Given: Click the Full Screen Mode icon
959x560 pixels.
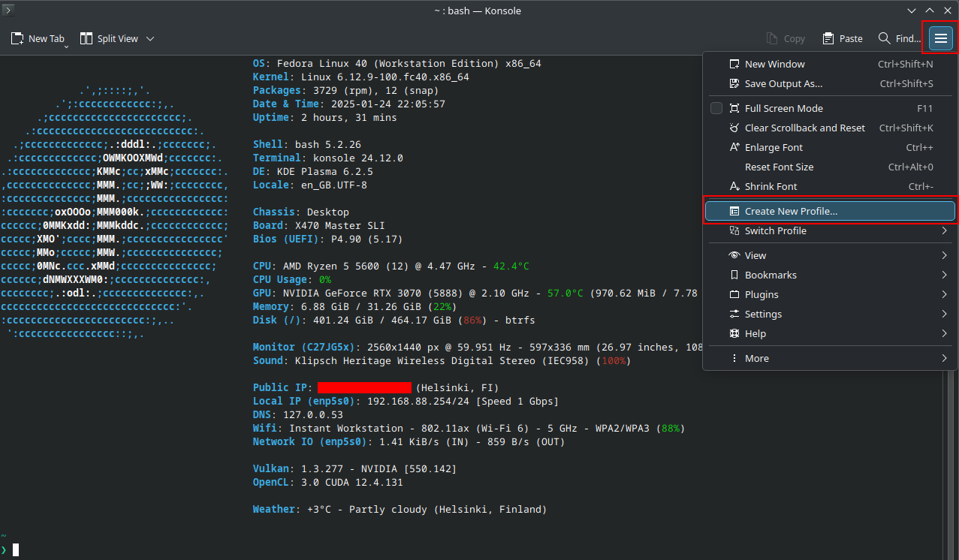Looking at the screenshot, I should (x=734, y=108).
